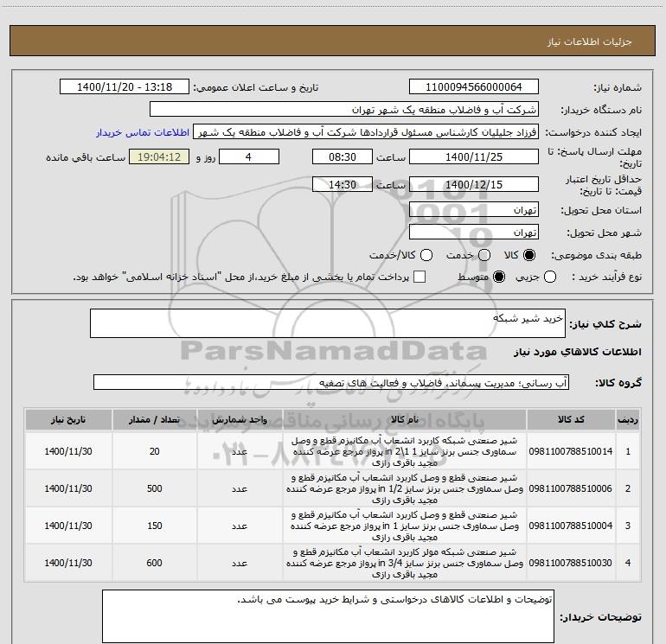Click item code 0981100788510014
666x644 pixels.
571,451
